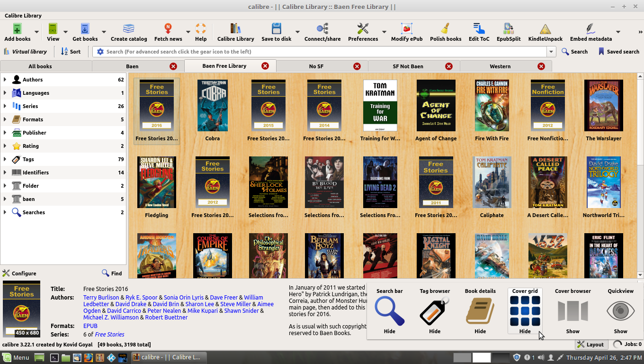Image resolution: width=644 pixels, height=364 pixels.
Task: Click the taskbar clock showing Thursday April 26
Action: pyautogui.click(x=604, y=357)
